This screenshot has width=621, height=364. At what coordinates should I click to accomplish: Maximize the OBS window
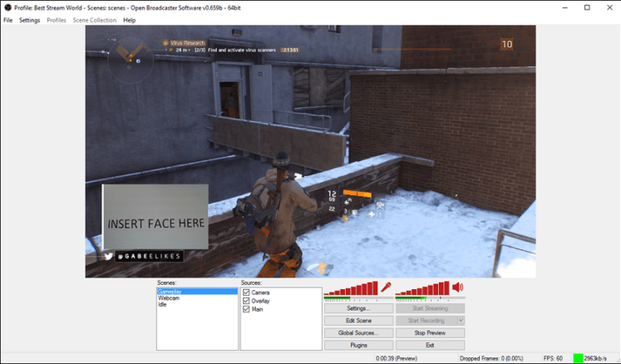click(588, 7)
